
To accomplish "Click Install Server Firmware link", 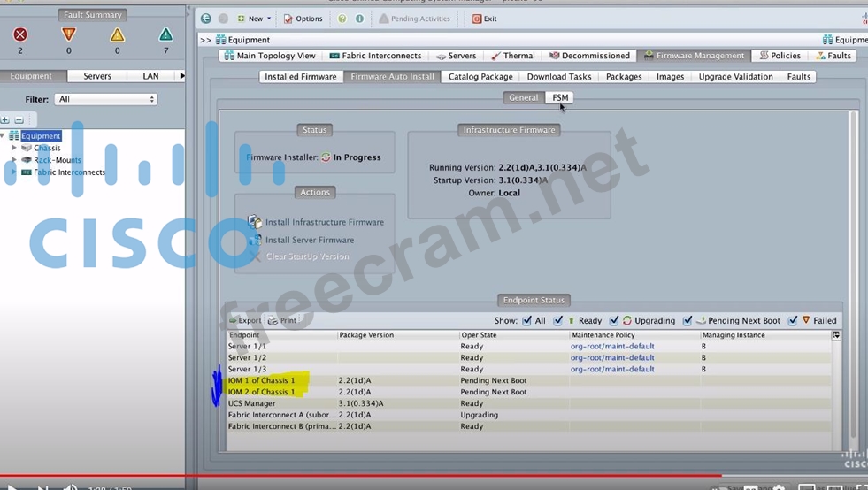I will pos(309,240).
